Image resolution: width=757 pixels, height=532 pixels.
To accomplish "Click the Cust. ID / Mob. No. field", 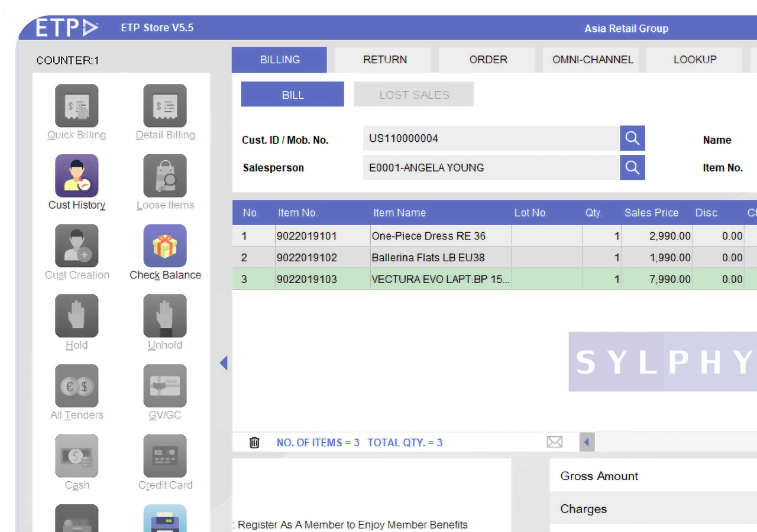I will (491, 138).
